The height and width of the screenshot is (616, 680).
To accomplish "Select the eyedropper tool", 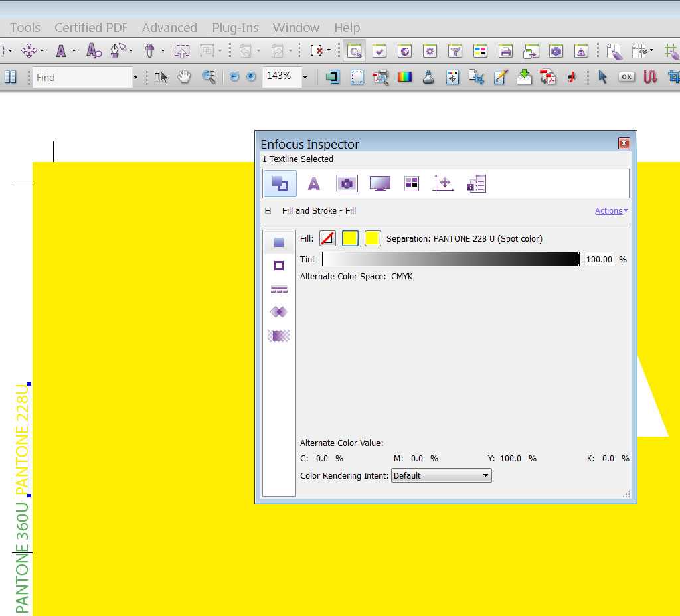I will tap(150, 50).
